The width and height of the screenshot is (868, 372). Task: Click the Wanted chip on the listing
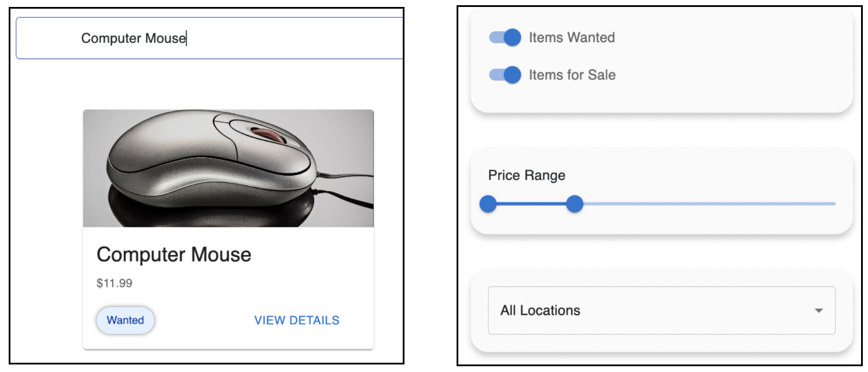[x=125, y=320]
